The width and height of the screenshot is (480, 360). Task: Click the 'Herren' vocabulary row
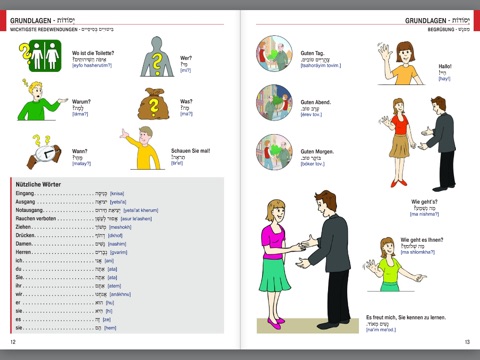pyautogui.click(x=72, y=252)
